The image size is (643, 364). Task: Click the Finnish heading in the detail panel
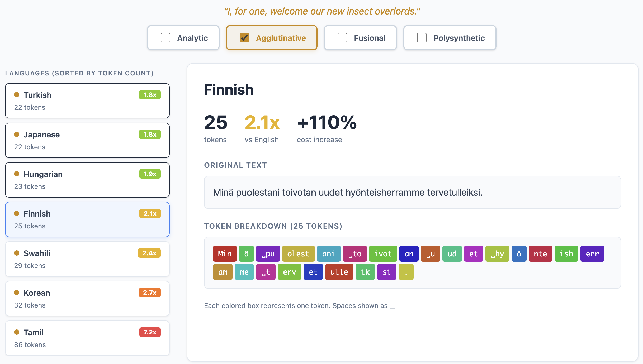(x=229, y=90)
